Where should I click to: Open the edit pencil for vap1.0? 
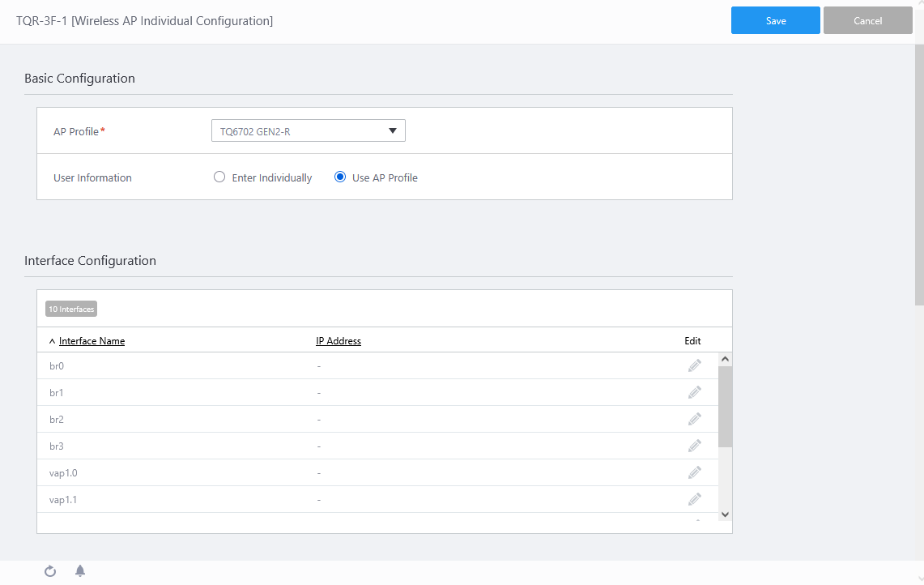(694, 472)
